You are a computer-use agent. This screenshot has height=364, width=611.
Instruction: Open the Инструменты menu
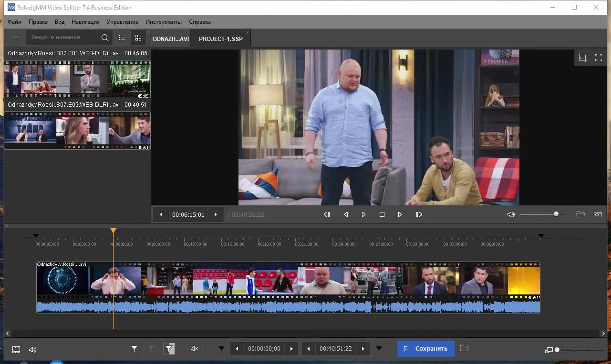[x=164, y=22]
